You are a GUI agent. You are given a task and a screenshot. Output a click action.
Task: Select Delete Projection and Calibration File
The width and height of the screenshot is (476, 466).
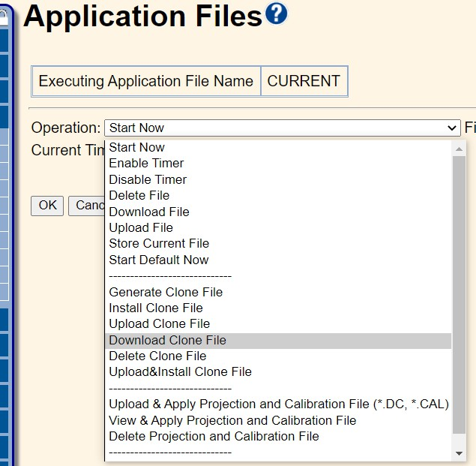pos(214,436)
